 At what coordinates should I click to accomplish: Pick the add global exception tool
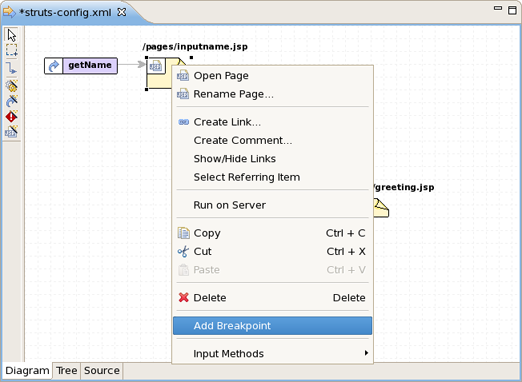pos(12,117)
